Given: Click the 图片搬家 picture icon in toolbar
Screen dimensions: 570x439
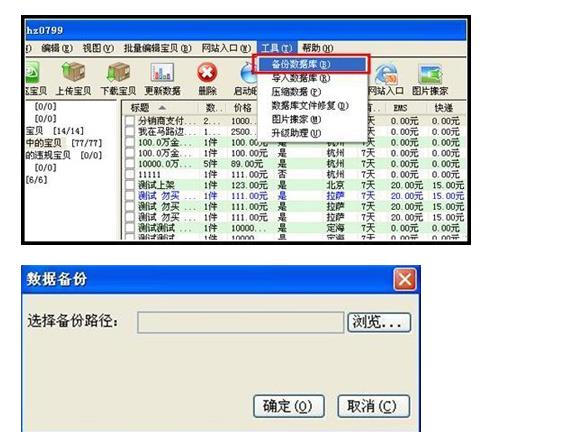Looking at the screenshot, I should tap(430, 73).
